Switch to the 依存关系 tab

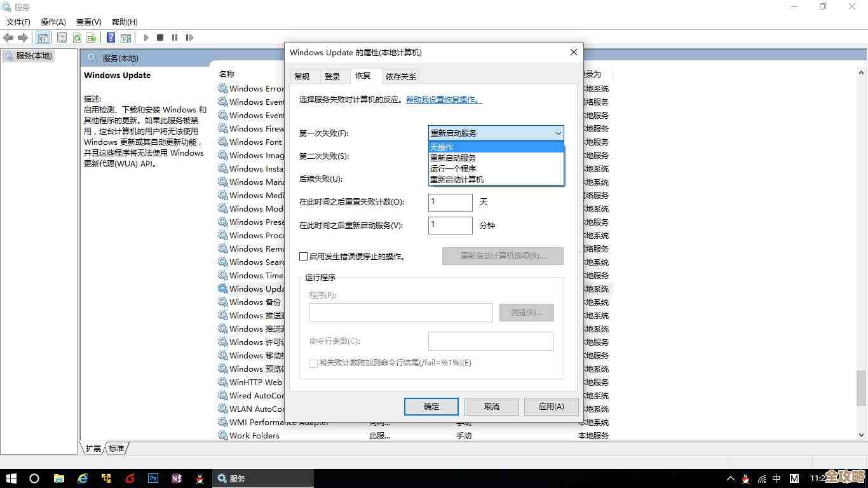pos(400,76)
